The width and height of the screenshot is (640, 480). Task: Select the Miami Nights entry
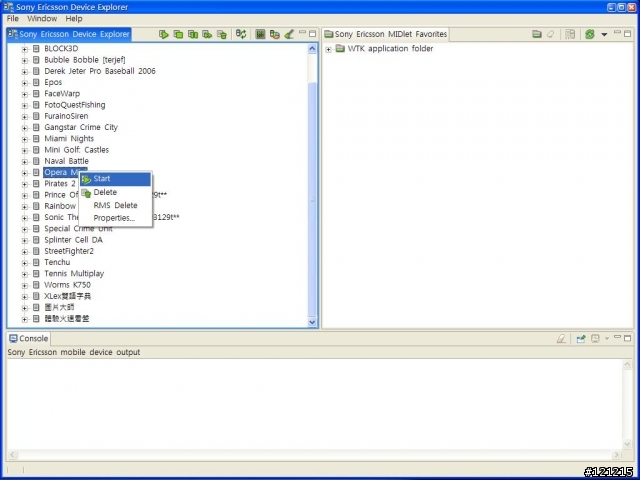tap(69, 138)
